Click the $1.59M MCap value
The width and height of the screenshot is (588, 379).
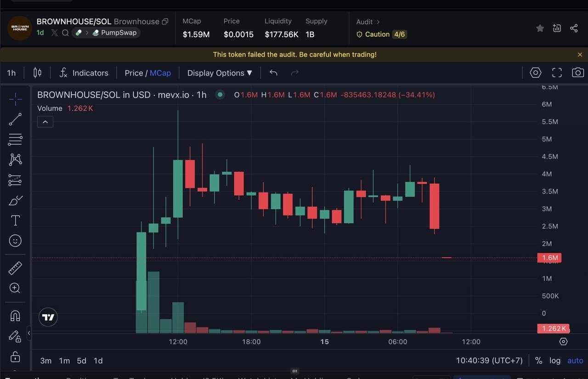click(x=196, y=34)
